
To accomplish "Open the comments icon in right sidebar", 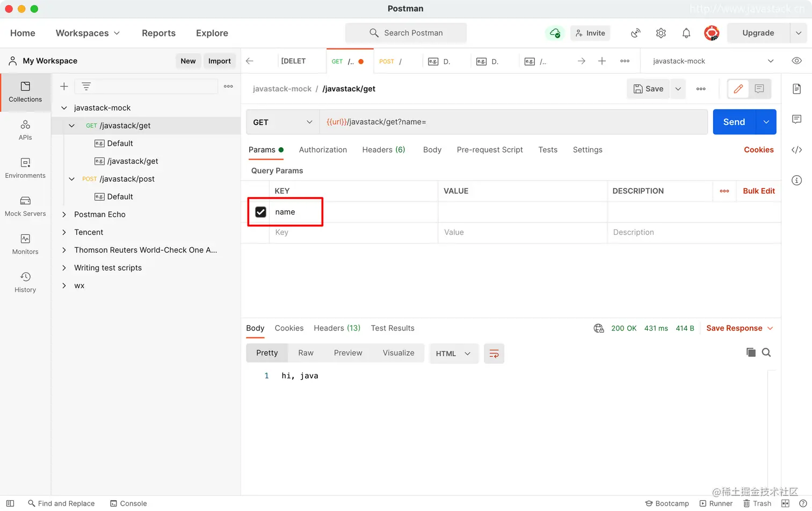I will (x=796, y=119).
